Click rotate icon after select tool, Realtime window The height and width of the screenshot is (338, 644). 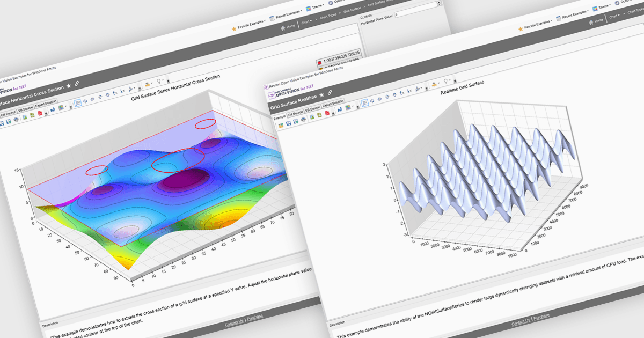372,100
